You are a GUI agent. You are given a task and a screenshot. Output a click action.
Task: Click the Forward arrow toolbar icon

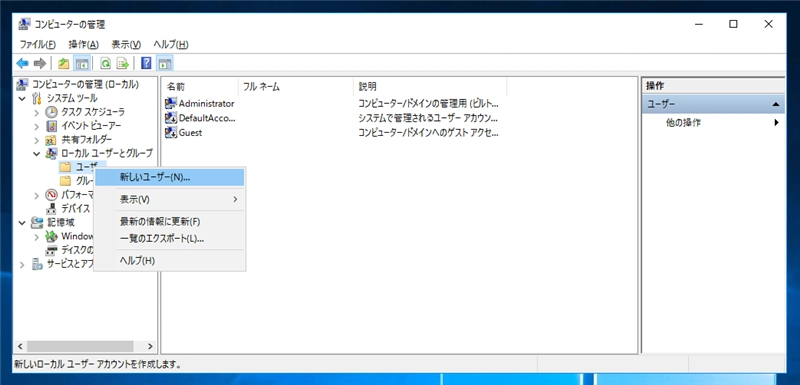tap(40, 63)
